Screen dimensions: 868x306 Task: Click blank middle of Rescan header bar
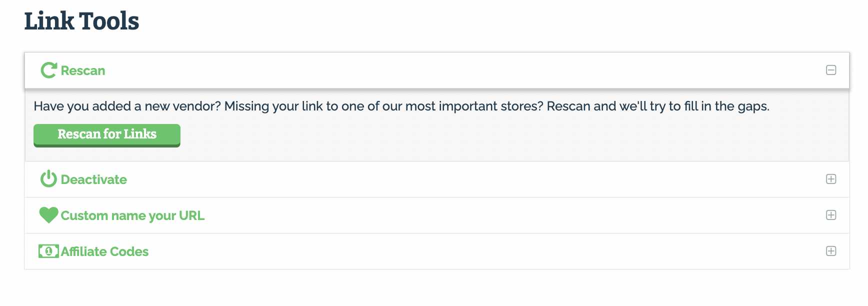pyautogui.click(x=450, y=70)
